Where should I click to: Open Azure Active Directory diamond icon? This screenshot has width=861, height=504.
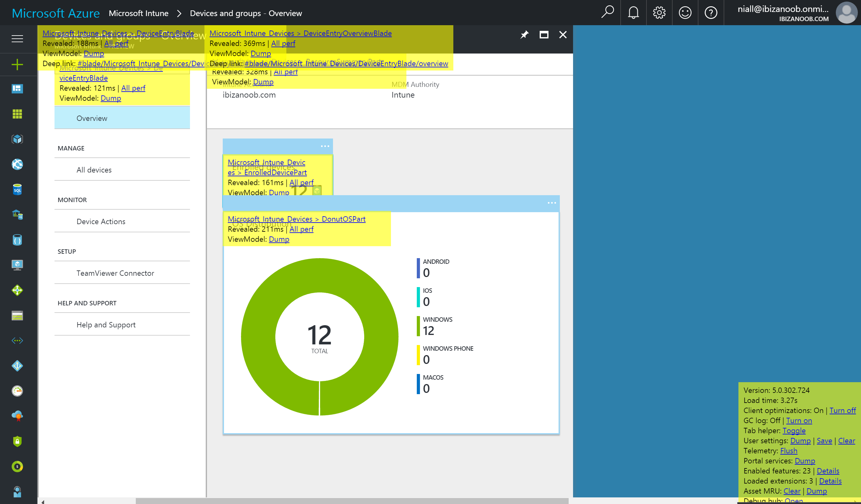(17, 366)
